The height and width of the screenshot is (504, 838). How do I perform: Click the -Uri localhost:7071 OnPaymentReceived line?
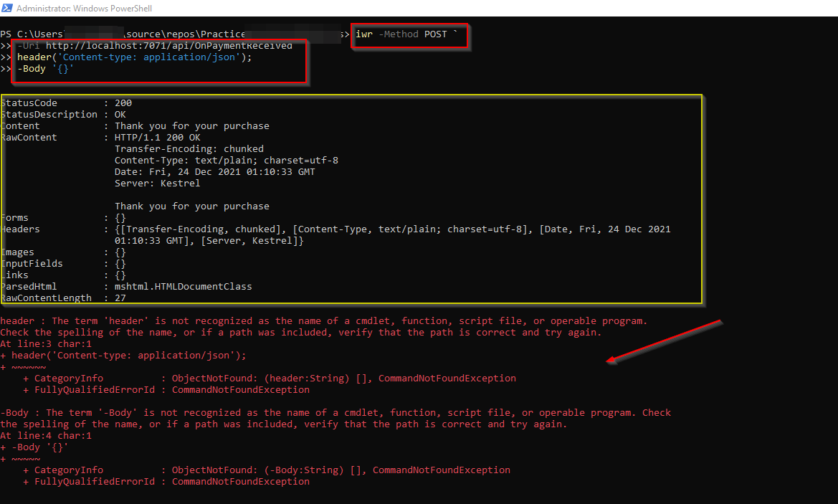pos(155,46)
